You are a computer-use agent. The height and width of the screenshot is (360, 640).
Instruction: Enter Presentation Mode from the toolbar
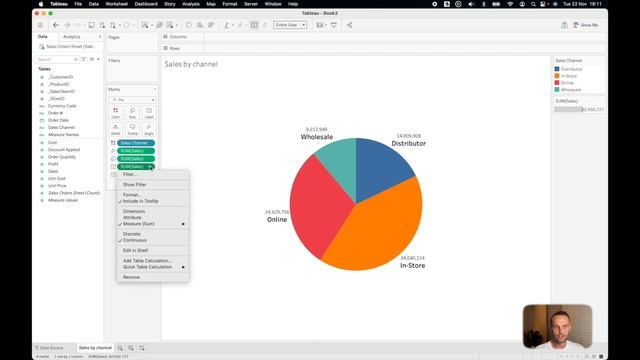(334, 25)
